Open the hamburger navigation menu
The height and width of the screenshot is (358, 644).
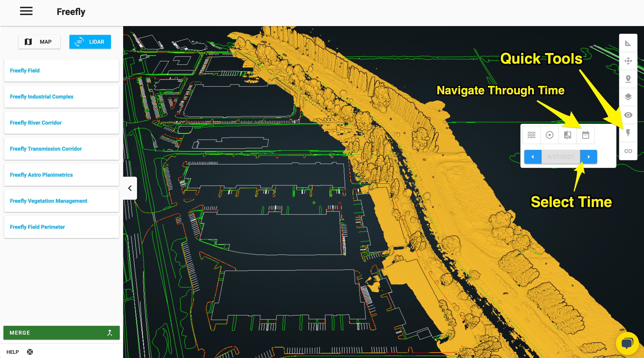click(x=26, y=11)
